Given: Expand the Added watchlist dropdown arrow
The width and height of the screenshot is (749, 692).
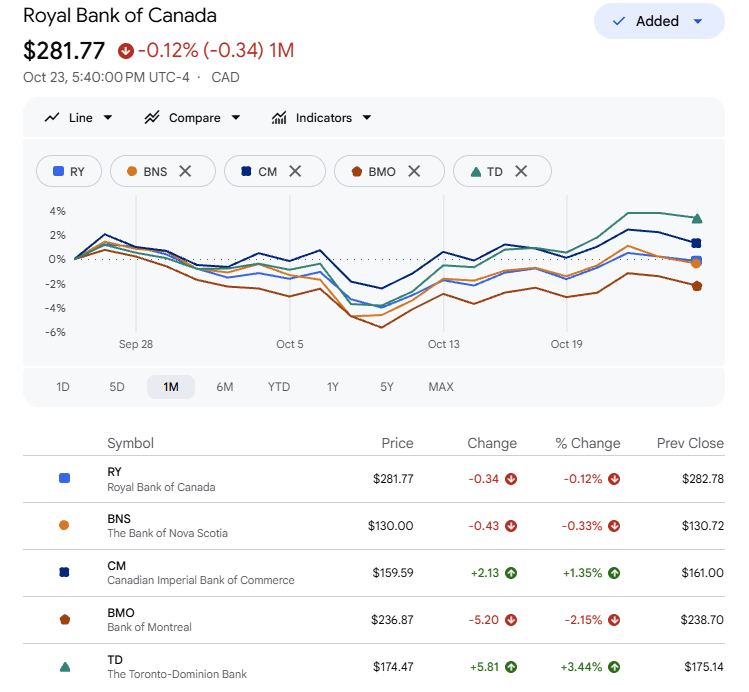Looking at the screenshot, I should [x=698, y=21].
